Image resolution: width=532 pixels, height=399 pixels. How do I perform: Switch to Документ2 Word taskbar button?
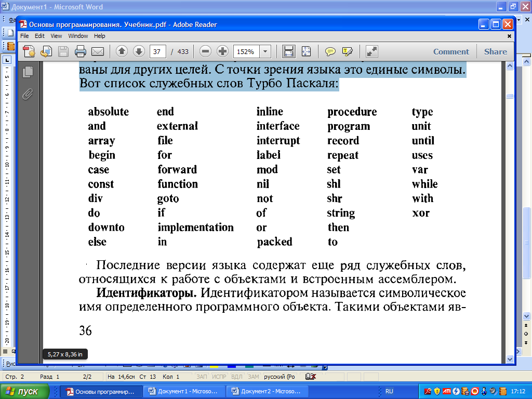[x=267, y=391]
